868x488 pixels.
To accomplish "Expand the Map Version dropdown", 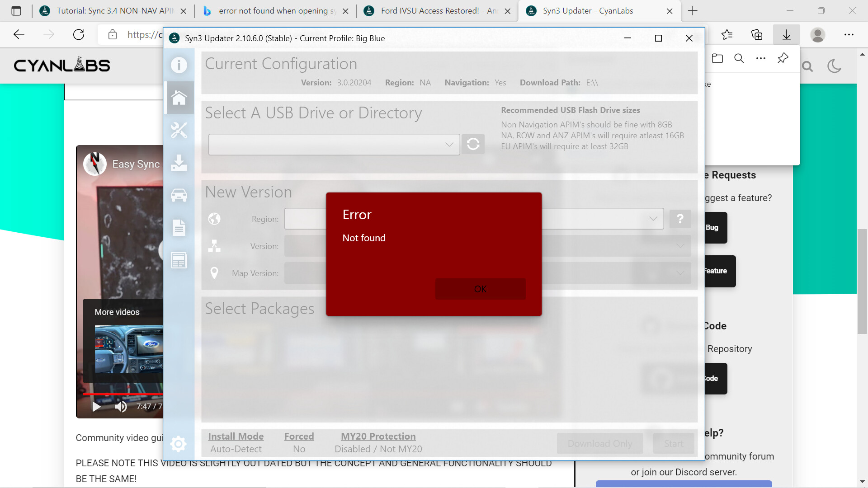I will pos(680,273).
